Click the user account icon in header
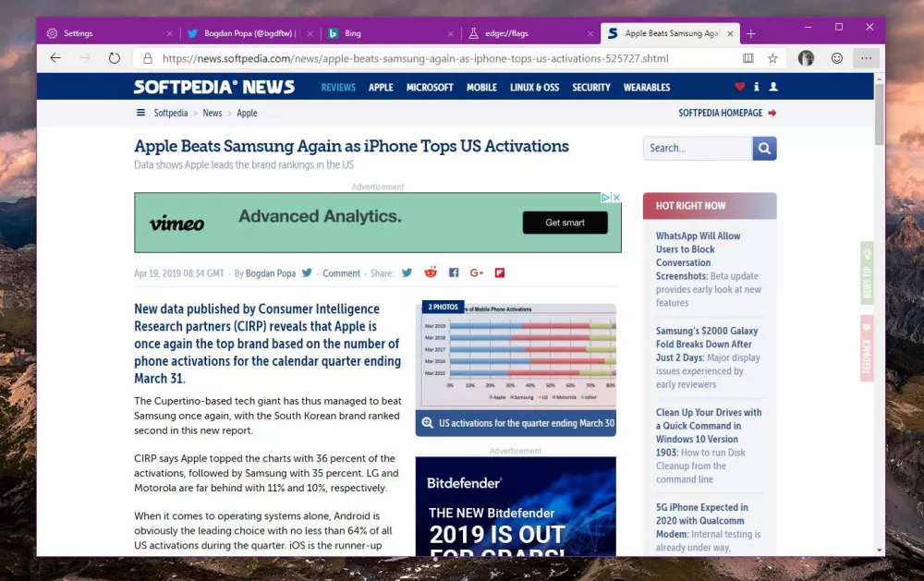 [773, 87]
